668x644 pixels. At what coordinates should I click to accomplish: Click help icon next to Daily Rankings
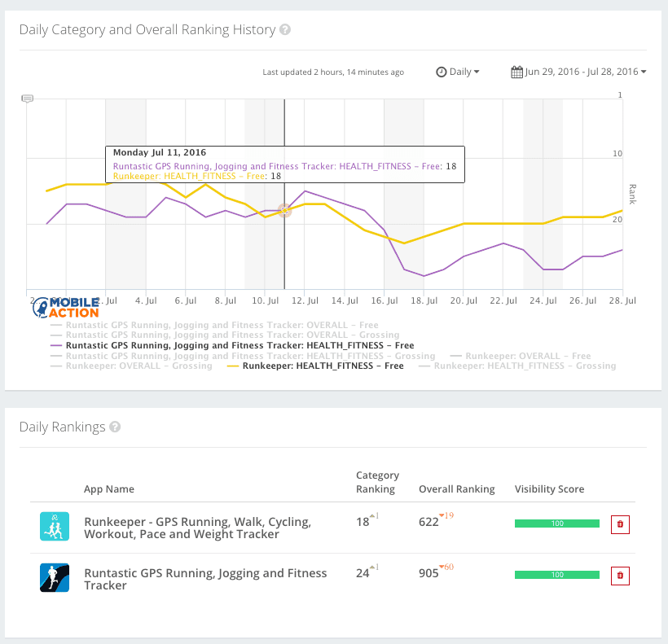pyautogui.click(x=115, y=427)
